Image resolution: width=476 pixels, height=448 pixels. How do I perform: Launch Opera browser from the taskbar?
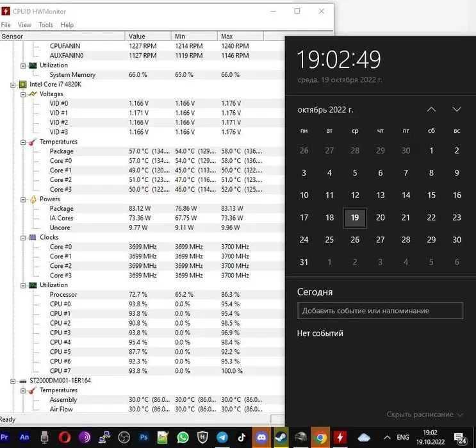(64, 437)
